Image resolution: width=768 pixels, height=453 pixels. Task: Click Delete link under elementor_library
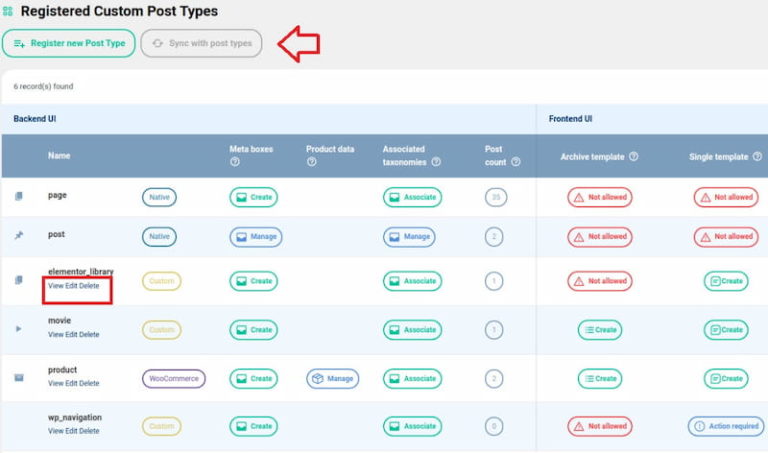tap(89, 286)
